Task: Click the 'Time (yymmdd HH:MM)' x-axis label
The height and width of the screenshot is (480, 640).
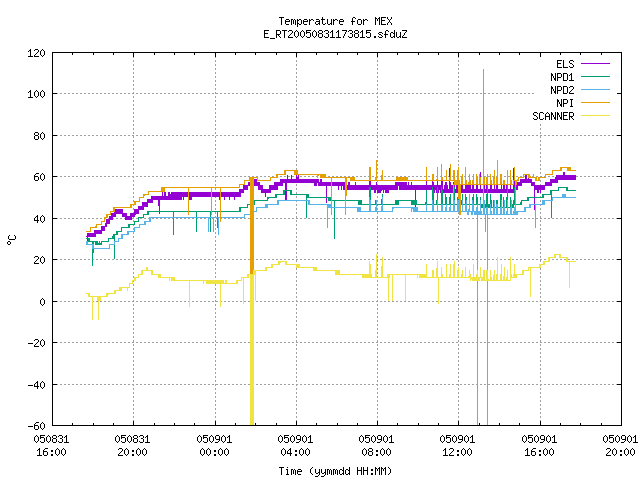Action: pyautogui.click(x=335, y=471)
